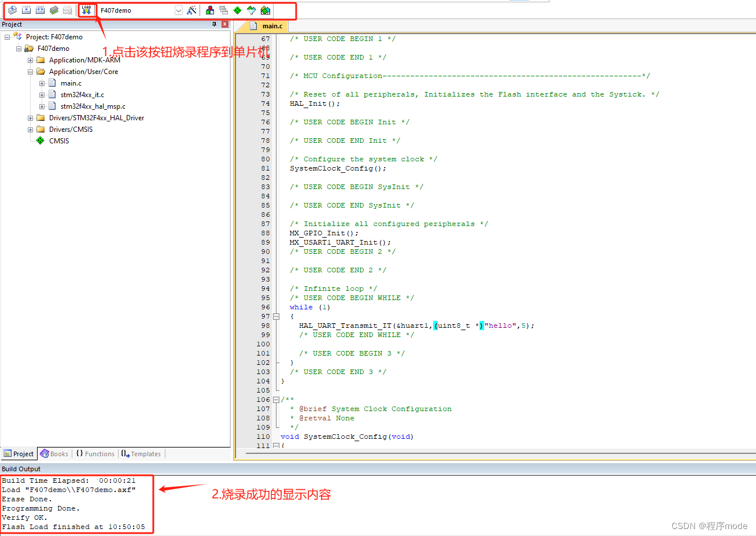This screenshot has width=756, height=536.
Task: Click the 'Verify OK.' output line
Action: (25, 517)
